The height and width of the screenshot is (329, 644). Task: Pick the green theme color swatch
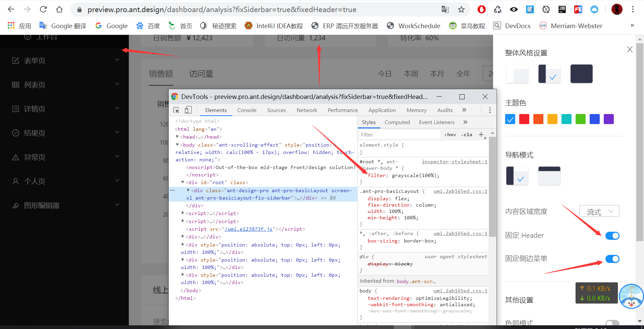[x=580, y=119]
